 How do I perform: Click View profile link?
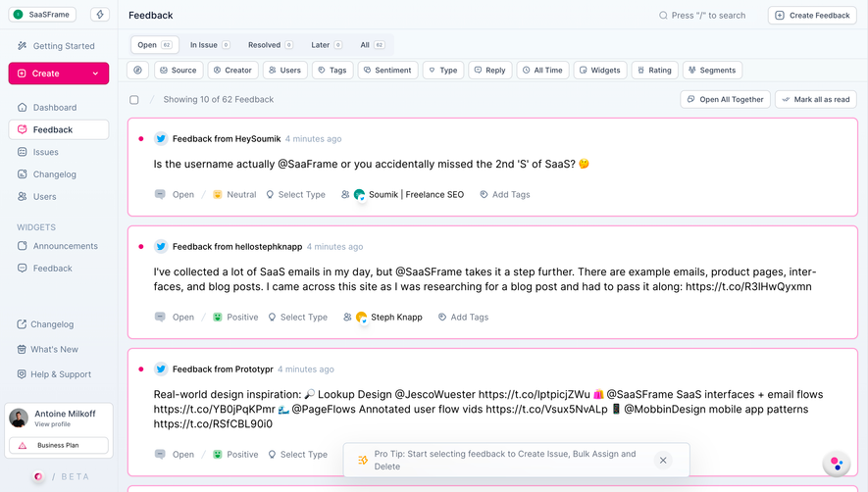point(53,424)
